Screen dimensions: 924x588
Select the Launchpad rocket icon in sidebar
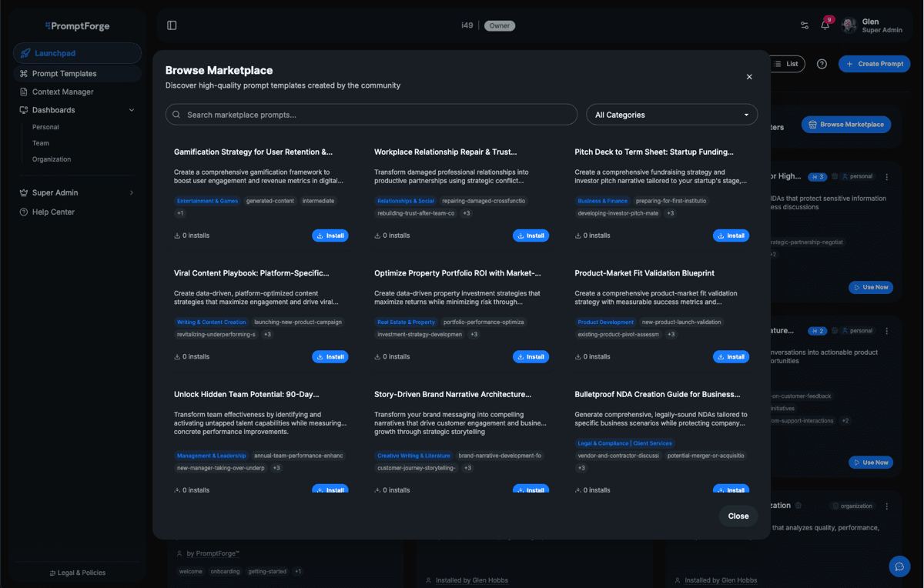24,53
